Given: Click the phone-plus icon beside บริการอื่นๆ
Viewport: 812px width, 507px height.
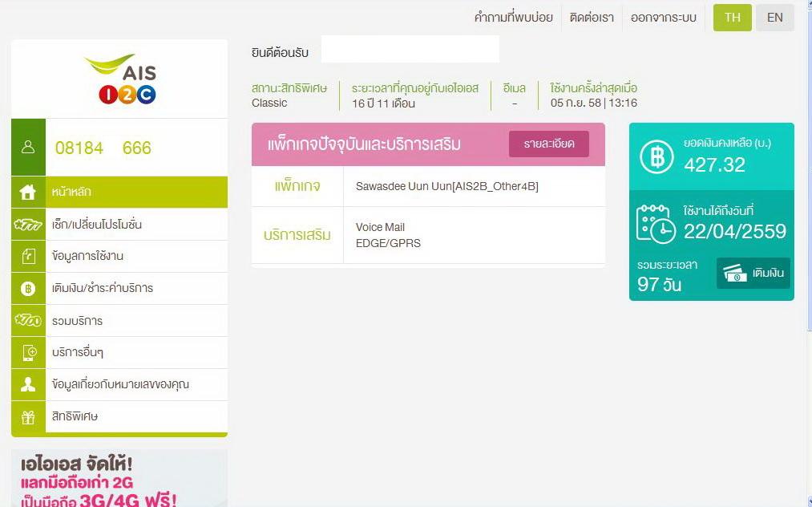Looking at the screenshot, I should [28, 352].
